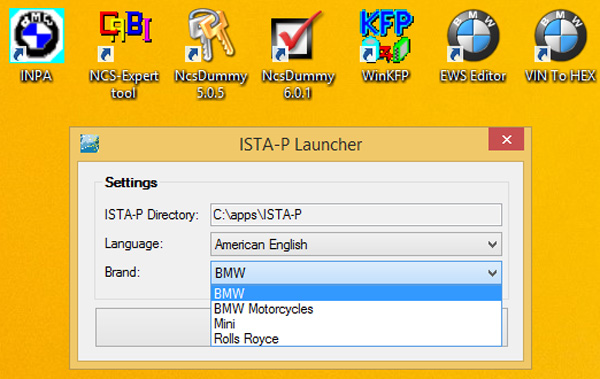Expand the Language dropdown arrow
This screenshot has width=600, height=379.
492,244
